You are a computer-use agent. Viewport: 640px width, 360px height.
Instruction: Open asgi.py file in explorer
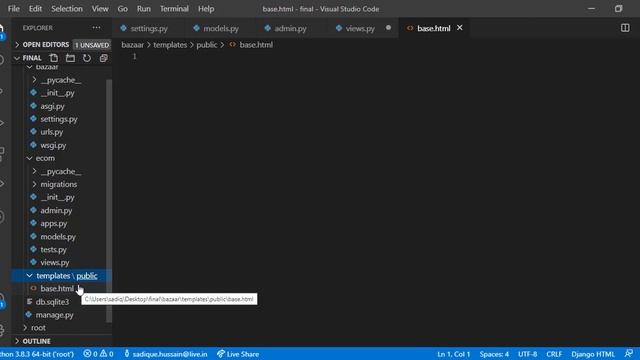click(52, 106)
